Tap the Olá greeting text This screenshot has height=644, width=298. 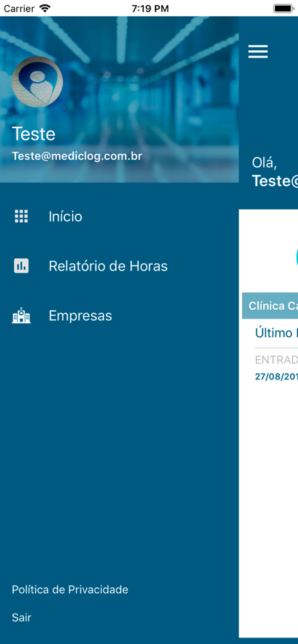point(264,163)
